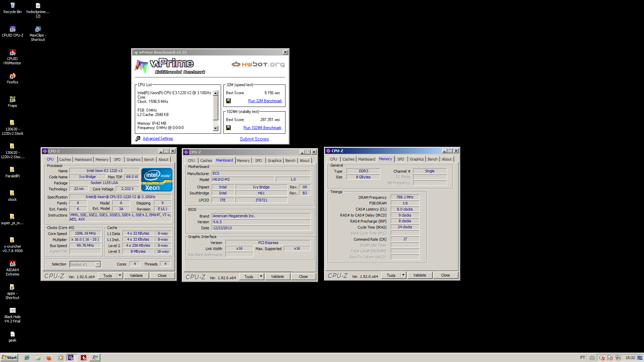Switch to Caches tab in left CPU-Z window
The image size is (644, 362).
pyautogui.click(x=65, y=160)
